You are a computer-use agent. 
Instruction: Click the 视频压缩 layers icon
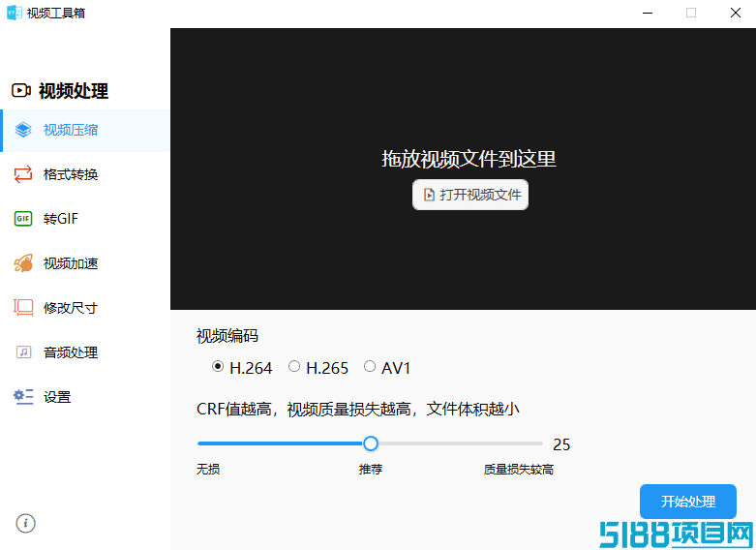(23, 130)
